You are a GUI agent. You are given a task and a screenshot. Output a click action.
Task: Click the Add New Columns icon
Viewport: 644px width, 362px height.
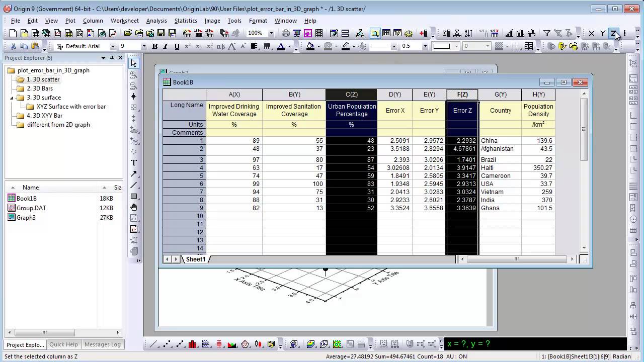click(x=424, y=33)
